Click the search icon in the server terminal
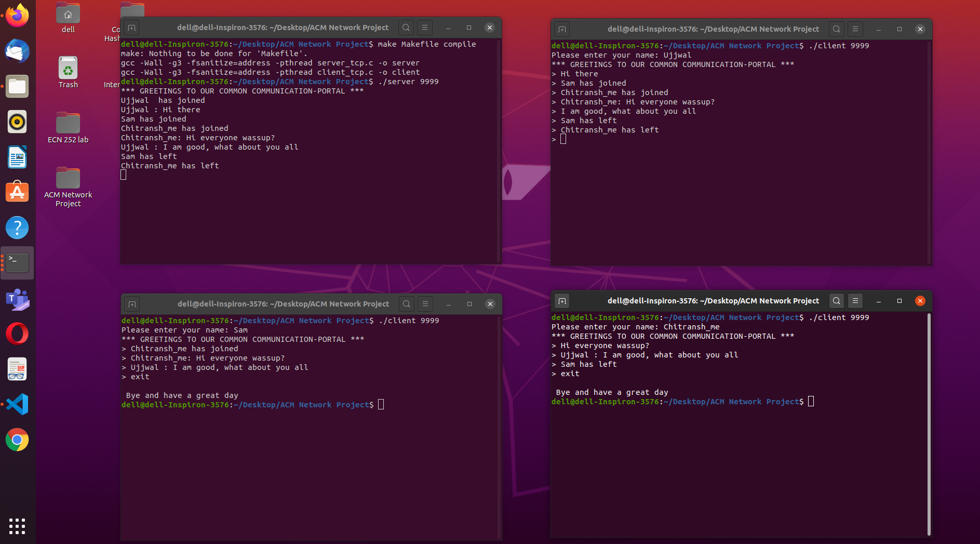 coord(406,27)
